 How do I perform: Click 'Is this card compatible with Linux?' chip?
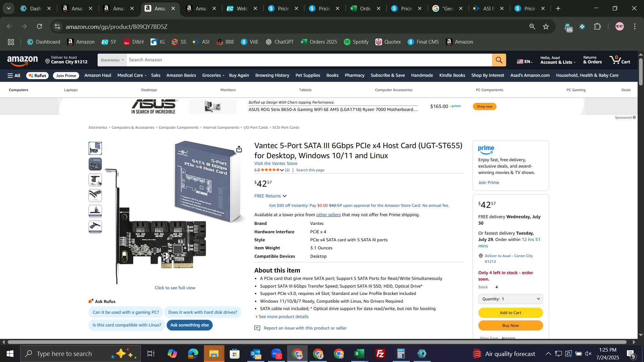pyautogui.click(x=127, y=325)
